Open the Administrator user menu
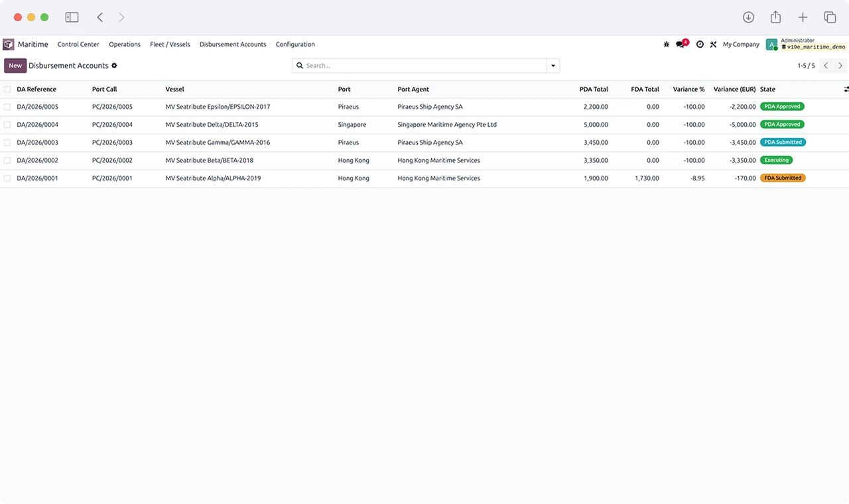 806,44
